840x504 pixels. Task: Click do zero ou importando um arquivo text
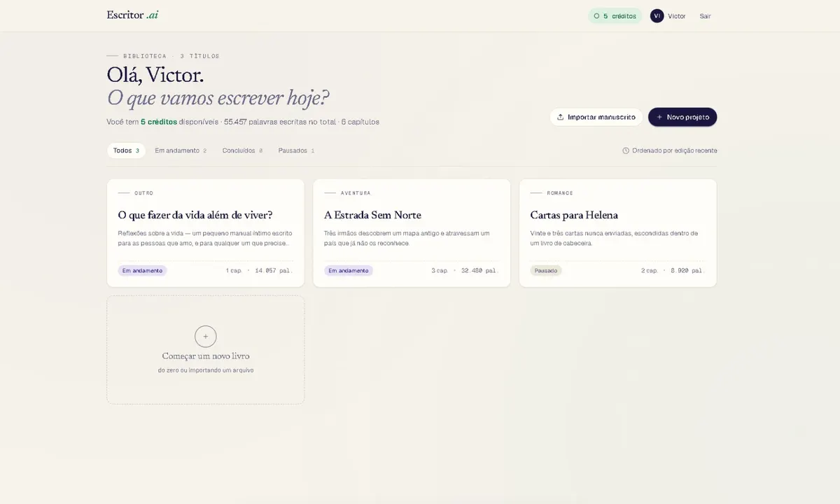[206, 370]
